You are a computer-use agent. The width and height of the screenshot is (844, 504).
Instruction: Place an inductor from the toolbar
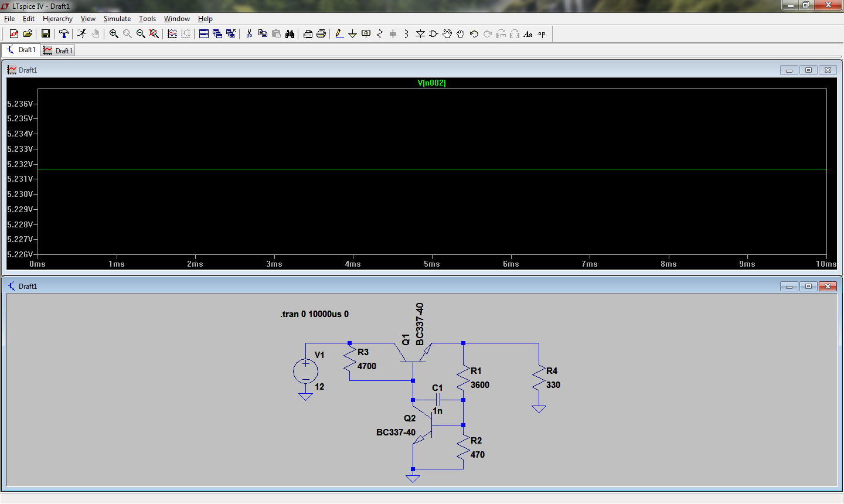tap(406, 34)
